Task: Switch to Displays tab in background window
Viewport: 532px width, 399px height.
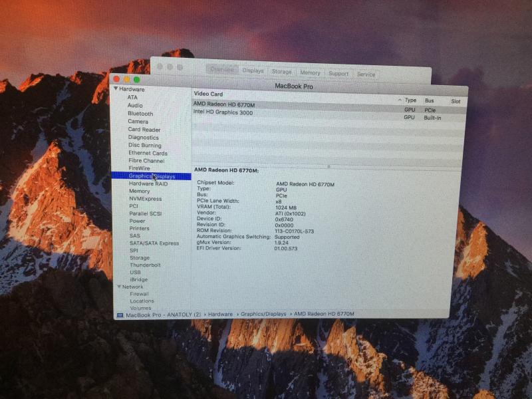Action: tap(253, 70)
